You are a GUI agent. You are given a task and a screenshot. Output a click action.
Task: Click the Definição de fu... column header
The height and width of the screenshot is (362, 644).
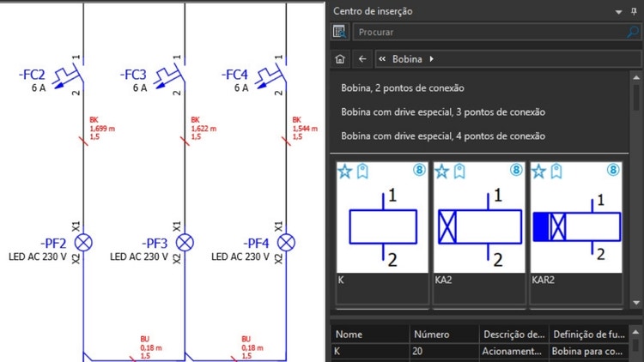589,334
